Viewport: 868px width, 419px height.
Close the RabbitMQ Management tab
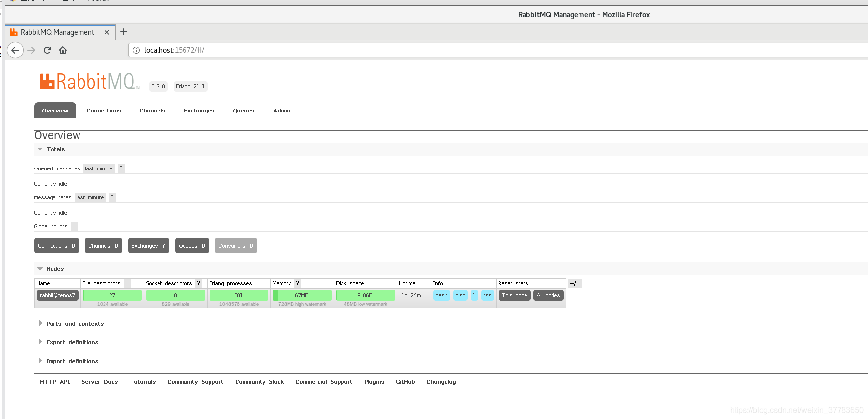pos(107,32)
